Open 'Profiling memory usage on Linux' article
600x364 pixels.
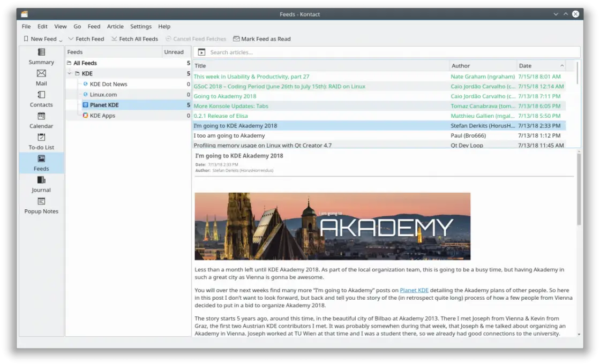point(379,145)
